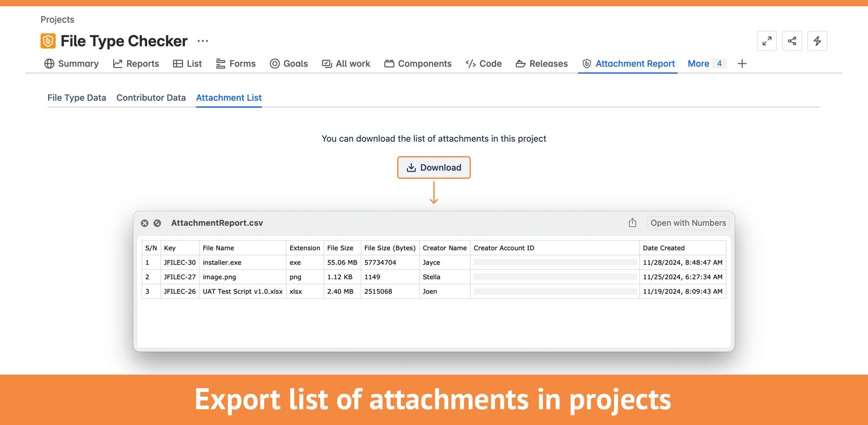Add a new navigation item with plus
Viewport: 868px width, 425px height.
click(x=742, y=63)
